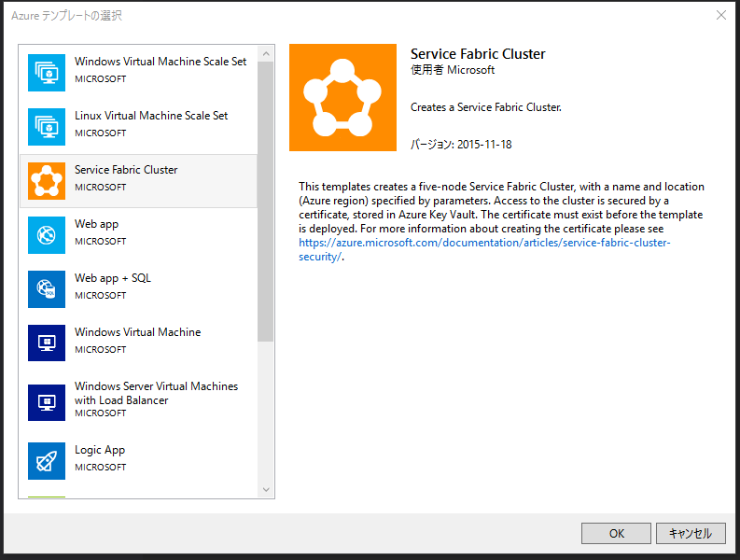Click the orange Service Fabric Cluster list icon

pos(47,181)
